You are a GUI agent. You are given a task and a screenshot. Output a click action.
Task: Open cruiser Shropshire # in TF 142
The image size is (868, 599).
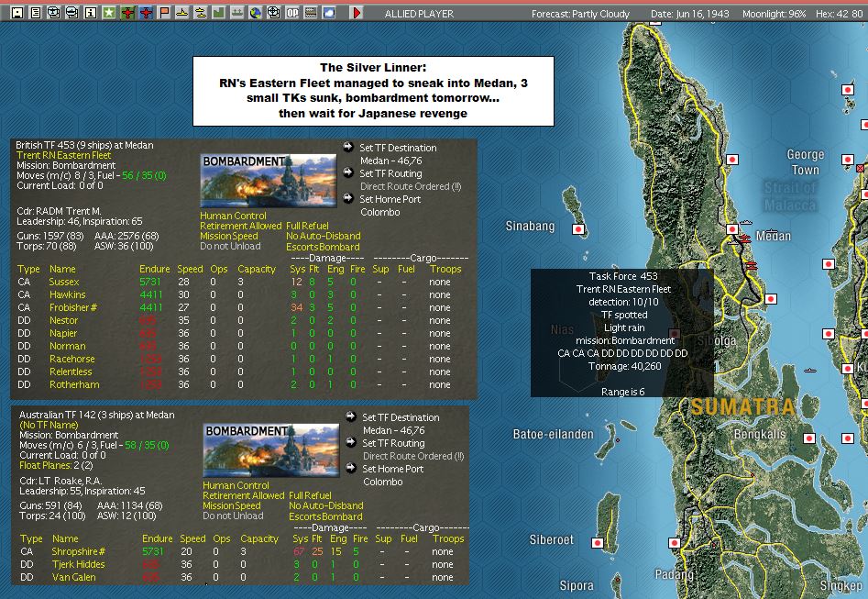[x=78, y=551]
